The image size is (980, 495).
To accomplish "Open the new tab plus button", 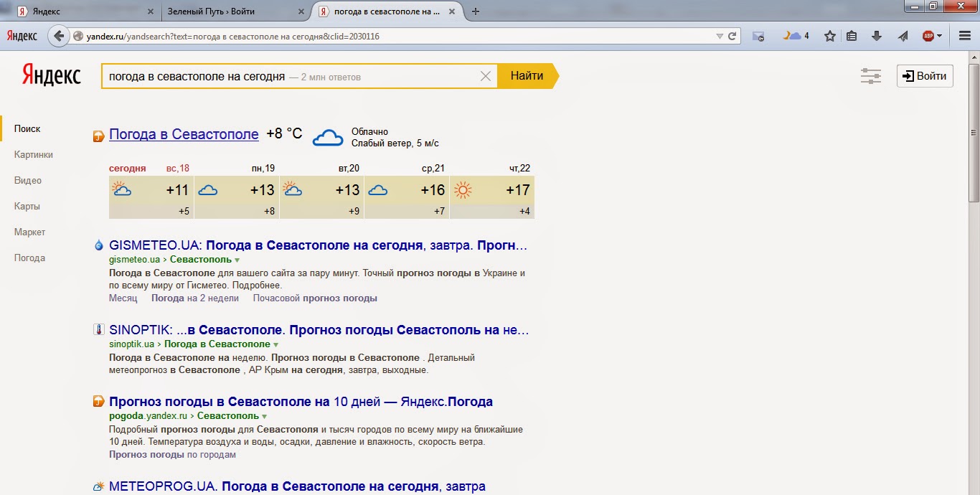I will pyautogui.click(x=476, y=11).
